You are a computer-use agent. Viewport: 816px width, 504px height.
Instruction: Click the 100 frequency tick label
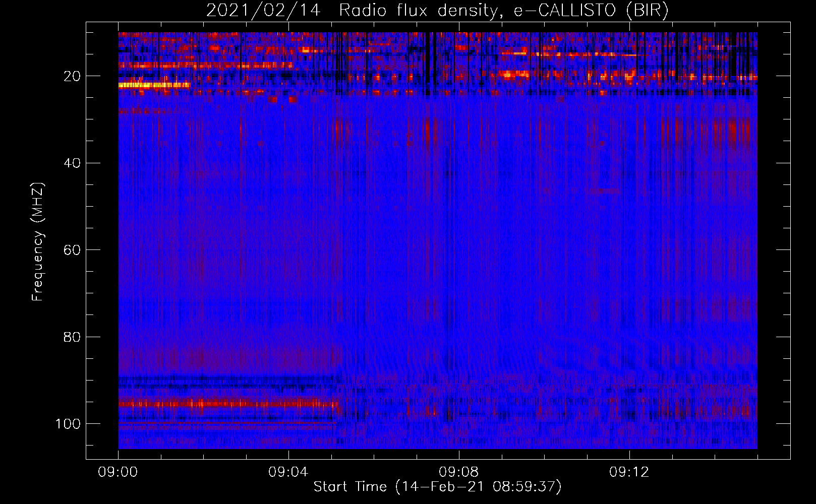pos(68,424)
